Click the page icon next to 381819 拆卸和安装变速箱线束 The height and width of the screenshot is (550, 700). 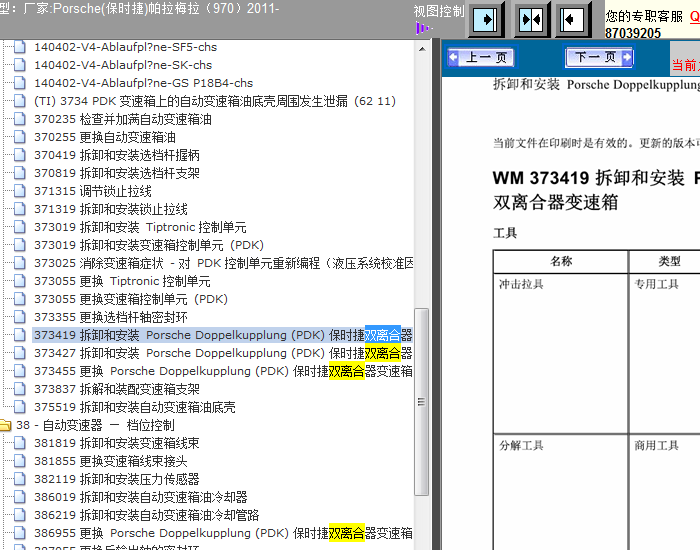coord(21,443)
